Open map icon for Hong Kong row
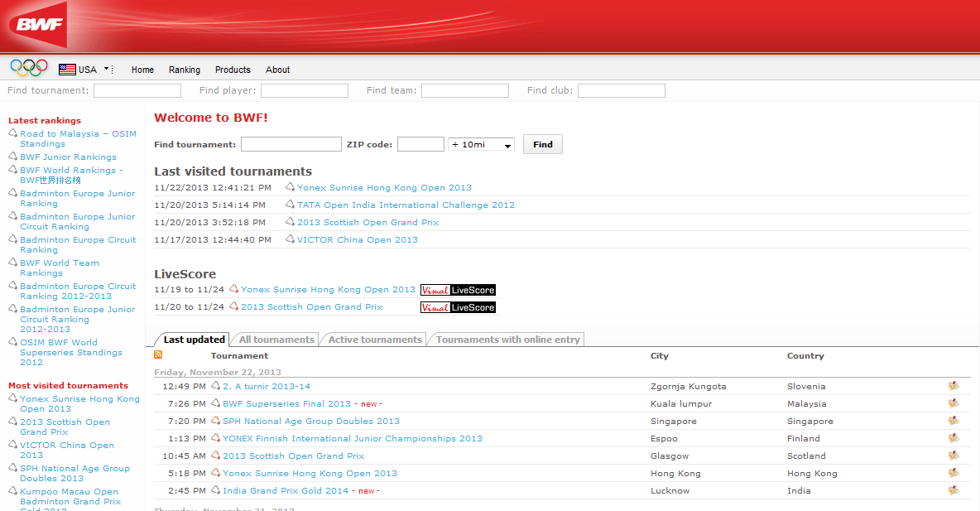 click(x=954, y=474)
